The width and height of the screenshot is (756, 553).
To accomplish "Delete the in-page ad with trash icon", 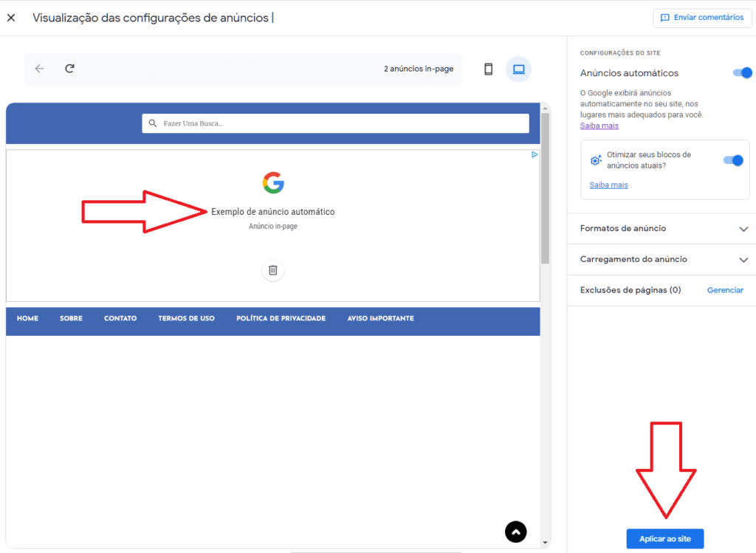I will 273,270.
